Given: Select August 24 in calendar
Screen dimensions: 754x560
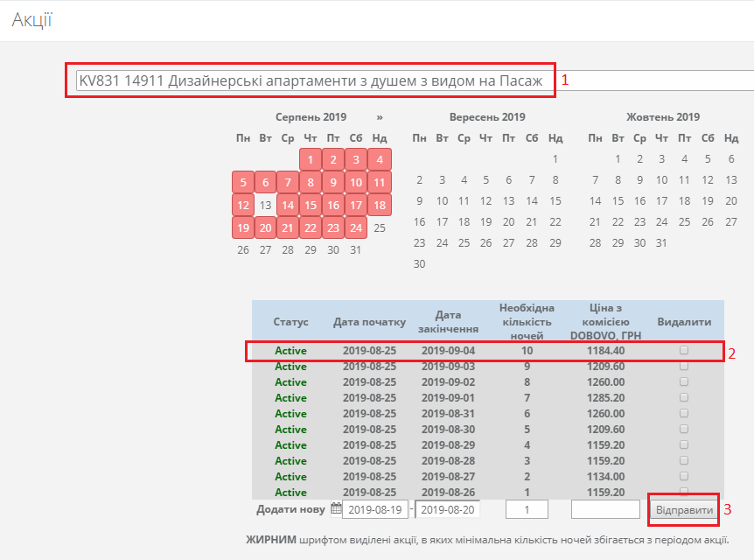Looking at the screenshot, I should (x=356, y=227).
